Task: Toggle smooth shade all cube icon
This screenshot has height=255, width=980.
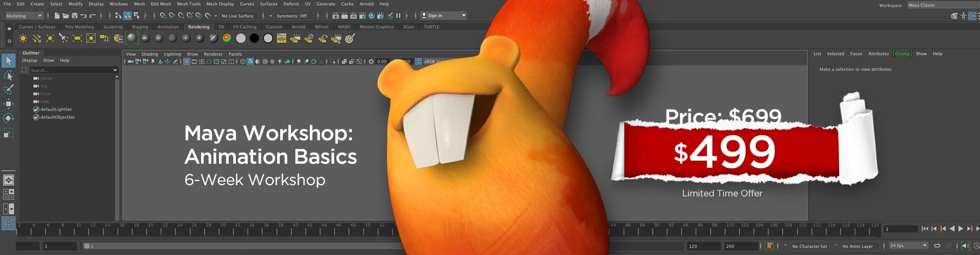Action: coord(250,62)
